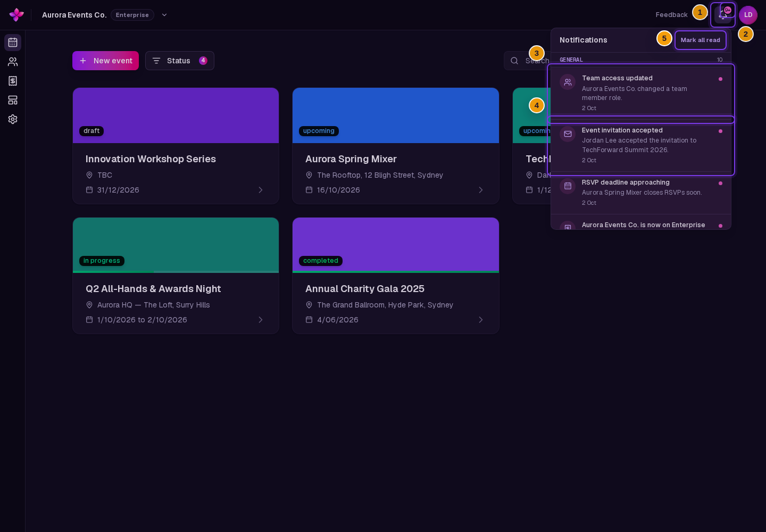Click in the Search input field
This screenshot has width=766, height=532.
[x=528, y=61]
